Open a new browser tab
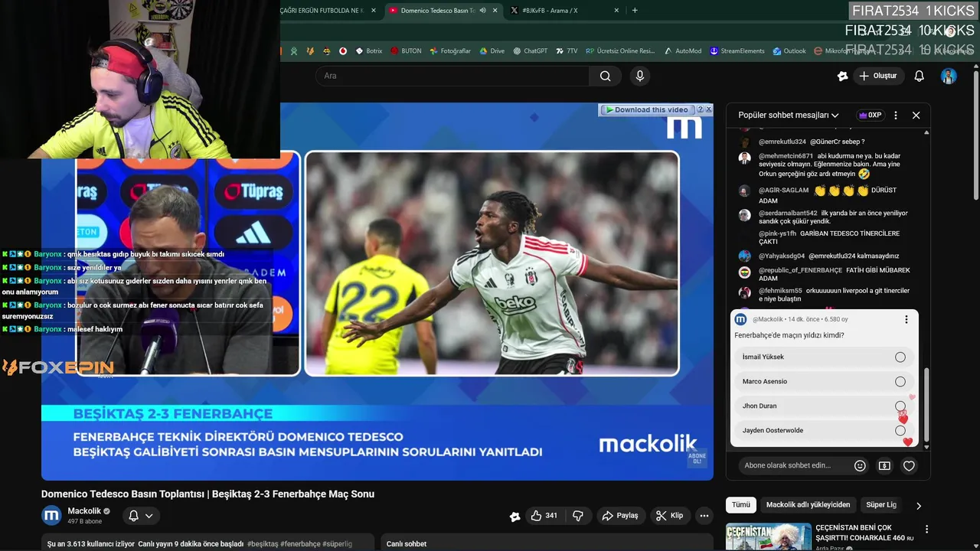This screenshot has height=551, width=980. pyautogui.click(x=635, y=11)
